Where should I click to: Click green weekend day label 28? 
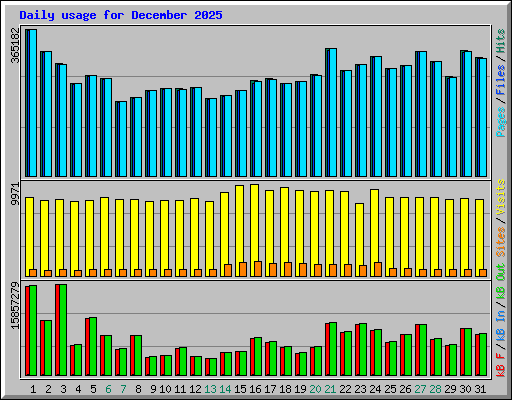(435, 389)
